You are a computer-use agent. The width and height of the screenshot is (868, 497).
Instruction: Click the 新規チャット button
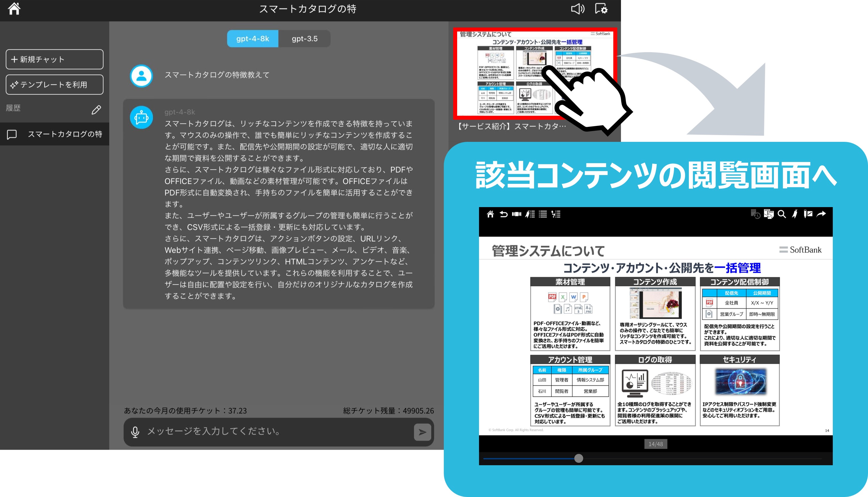click(x=55, y=59)
